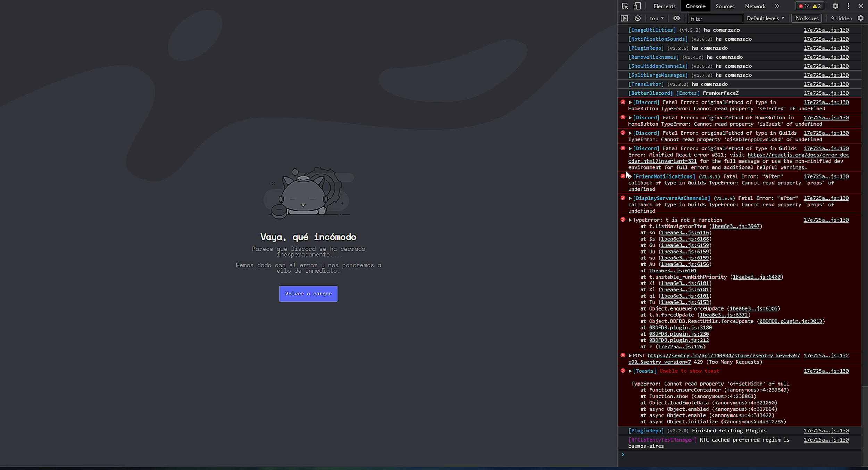The width and height of the screenshot is (868, 470).
Task: Show the console sidebar panel
Action: 625,18
